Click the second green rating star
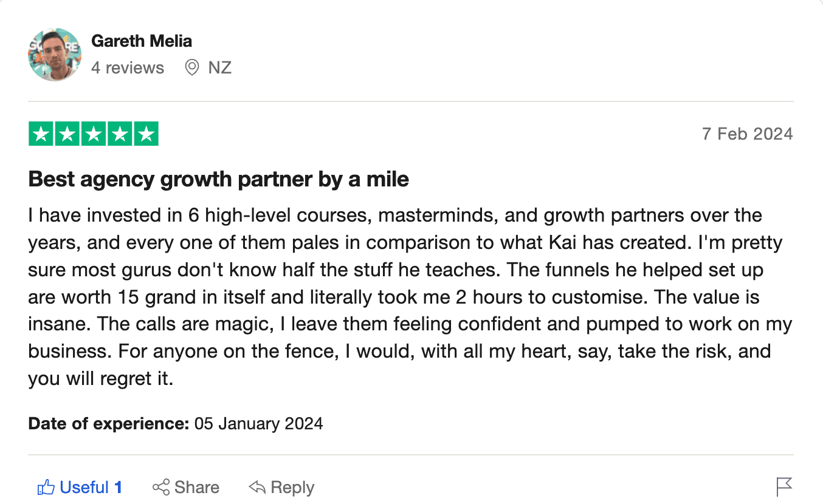Image resolution: width=823 pixels, height=504 pixels. coord(67,134)
